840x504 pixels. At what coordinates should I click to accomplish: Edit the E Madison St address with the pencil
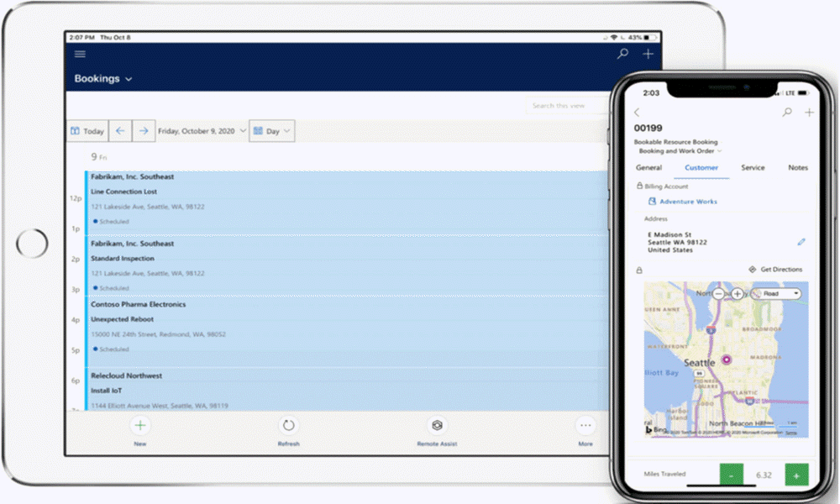[x=801, y=241]
